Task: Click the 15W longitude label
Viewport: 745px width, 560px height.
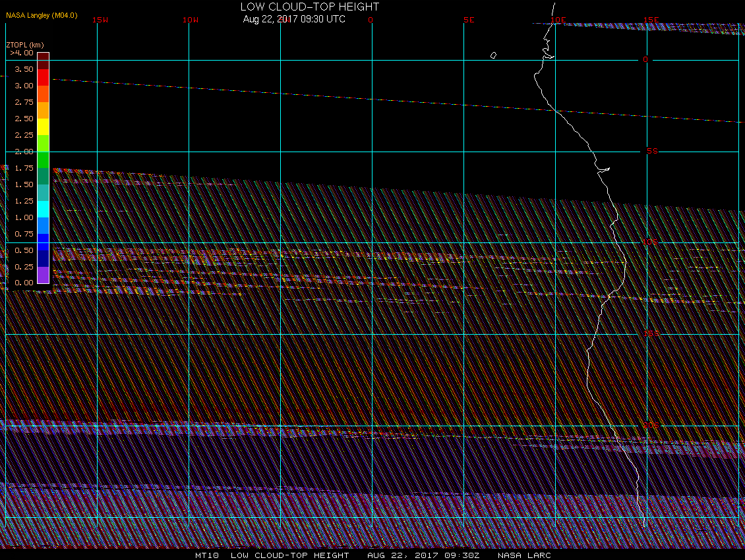Action: pyautogui.click(x=100, y=20)
